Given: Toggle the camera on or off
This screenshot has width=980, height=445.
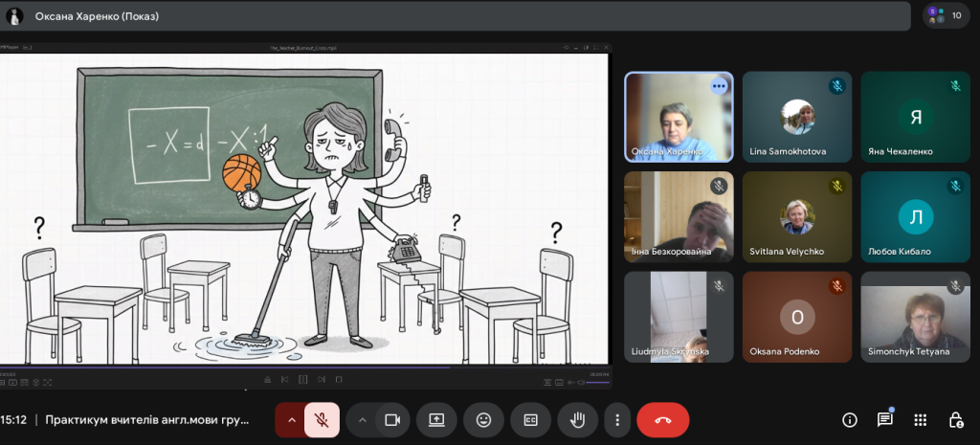Looking at the screenshot, I should (x=391, y=419).
